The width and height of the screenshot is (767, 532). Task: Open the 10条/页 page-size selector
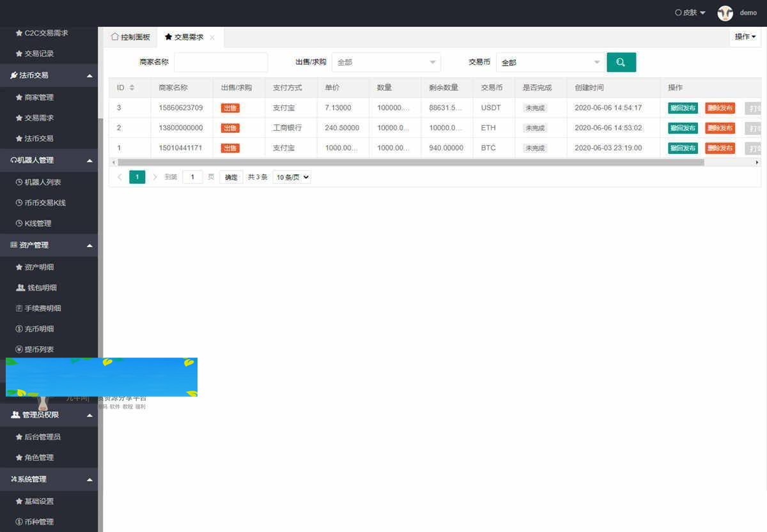[291, 177]
